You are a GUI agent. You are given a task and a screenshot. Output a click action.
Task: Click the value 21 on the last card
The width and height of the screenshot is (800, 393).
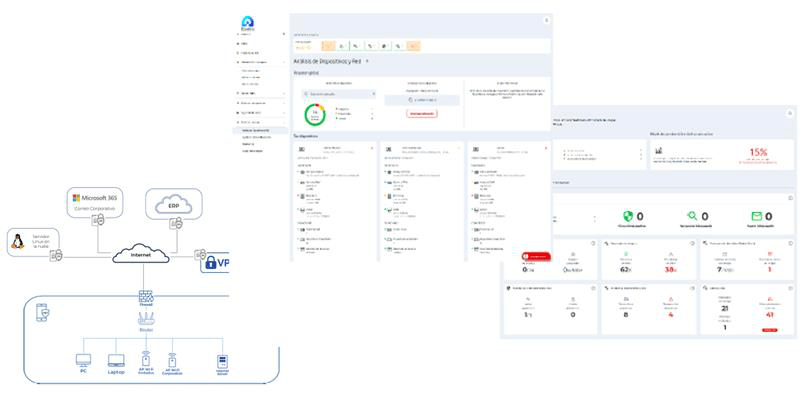724,309
